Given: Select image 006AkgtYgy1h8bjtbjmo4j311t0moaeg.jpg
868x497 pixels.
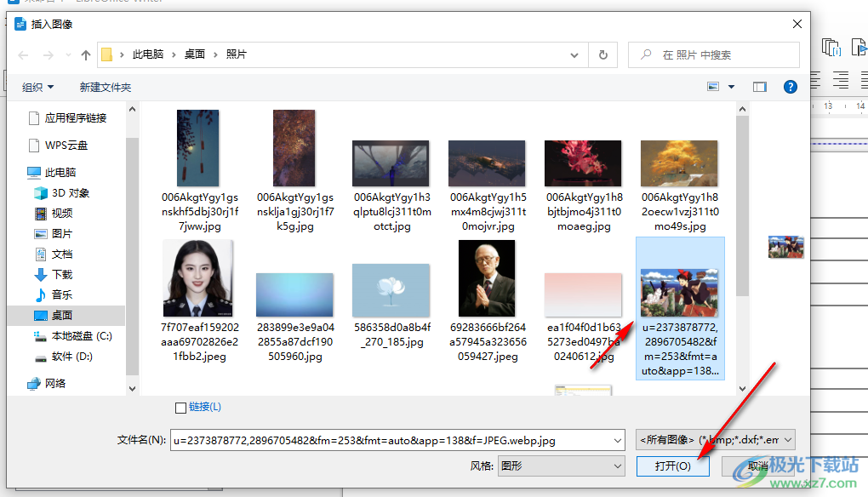Looking at the screenshot, I should click(x=584, y=186).
